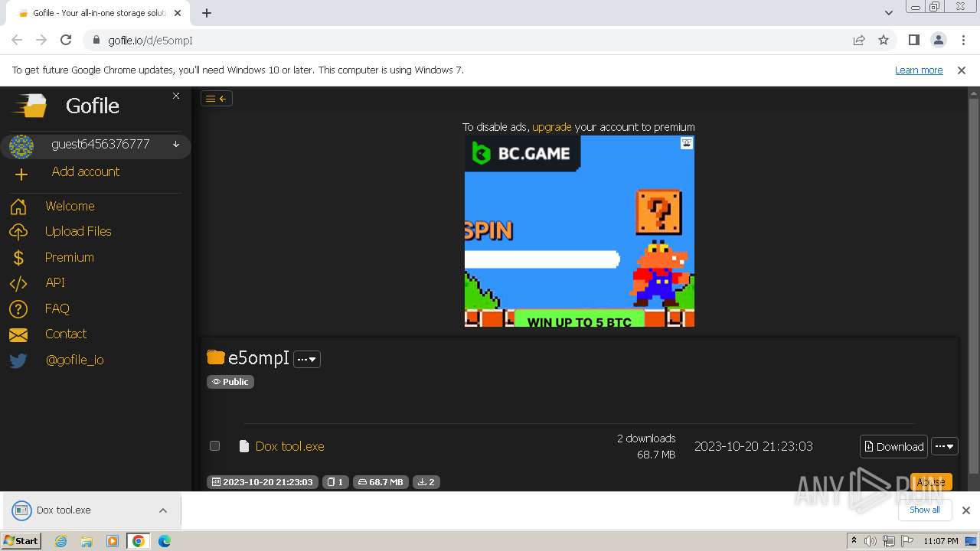Toggle the sidebar collapse button
The height and width of the screenshot is (551, 980).
coord(216,98)
